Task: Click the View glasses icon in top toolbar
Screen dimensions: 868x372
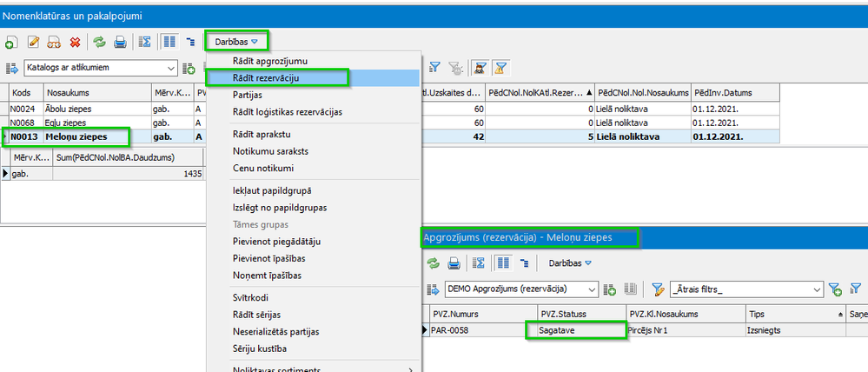Action: click(54, 42)
